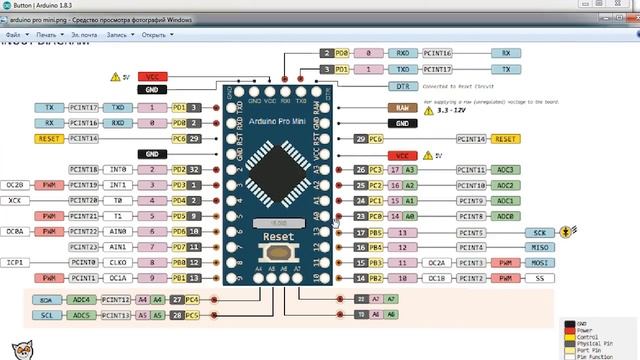Expand the Открыть dropdown menu
The image size is (640, 360).
[158, 35]
